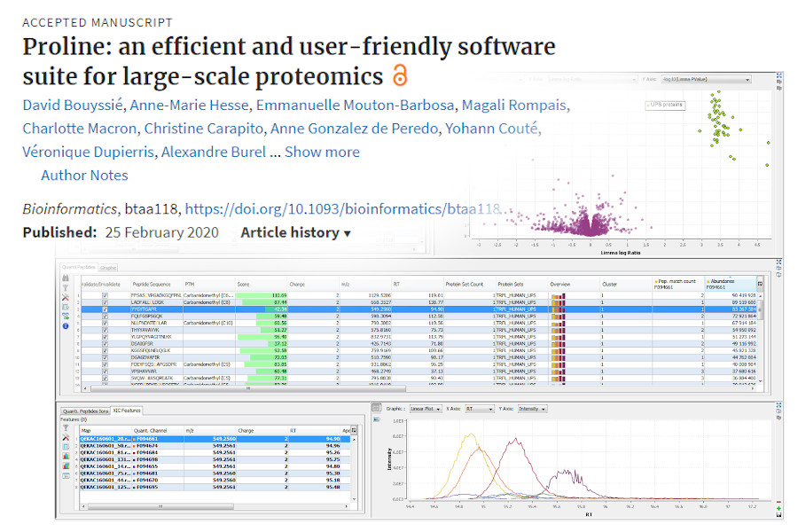Open Christine Carapito author link
798x532 pixels.
(x=204, y=129)
